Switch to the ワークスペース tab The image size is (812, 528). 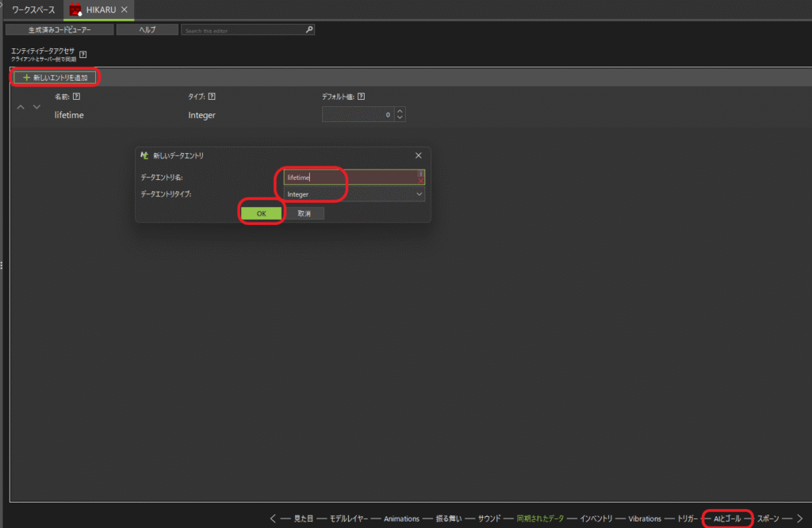coord(33,10)
